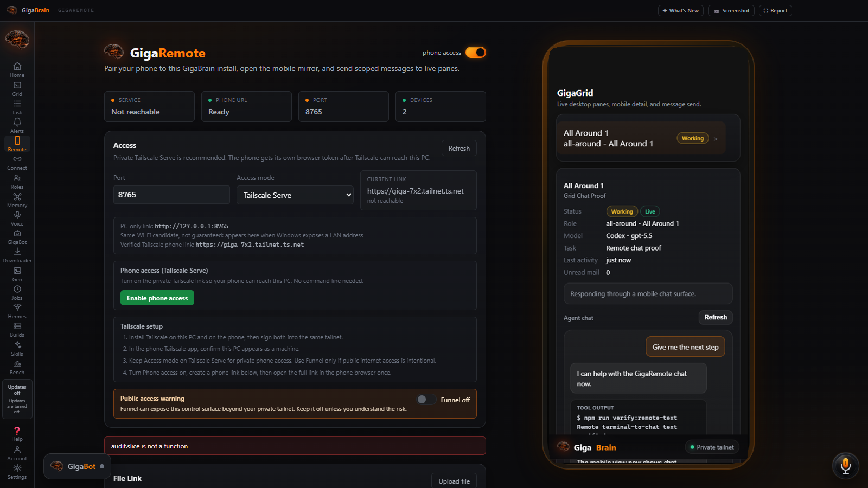This screenshot has height=488, width=868.
Task: Open Voice microphone sidebar icon
Action: [x=17, y=218]
